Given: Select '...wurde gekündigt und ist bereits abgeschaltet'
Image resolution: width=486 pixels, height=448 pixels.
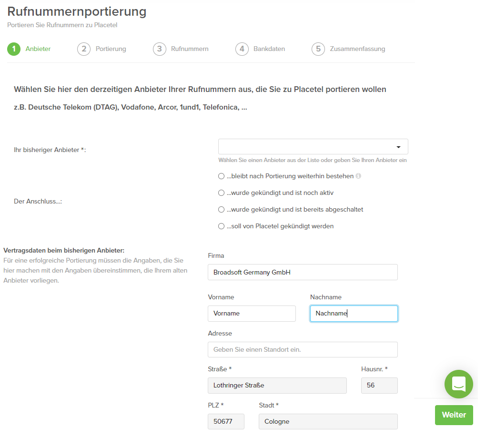Looking at the screenshot, I should [221, 210].
